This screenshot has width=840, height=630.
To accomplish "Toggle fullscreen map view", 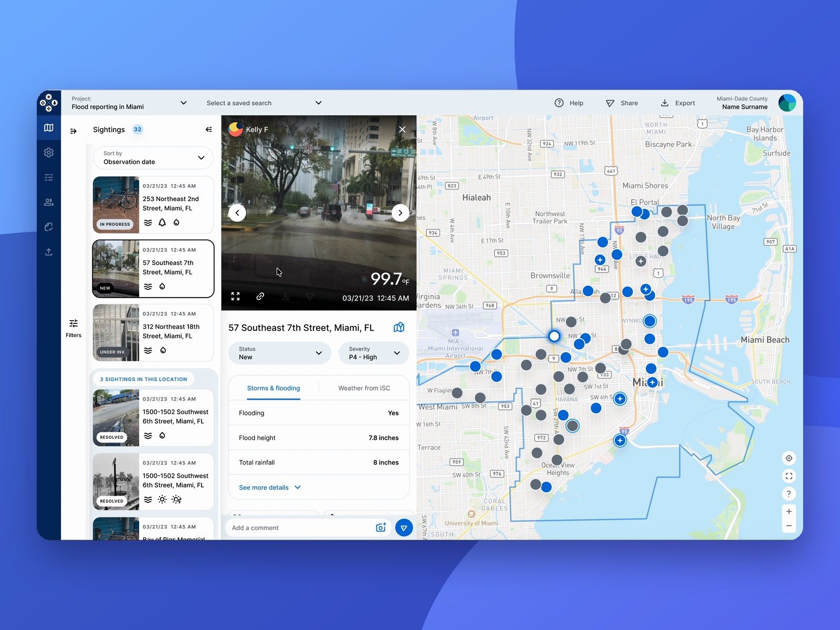I will point(789,476).
